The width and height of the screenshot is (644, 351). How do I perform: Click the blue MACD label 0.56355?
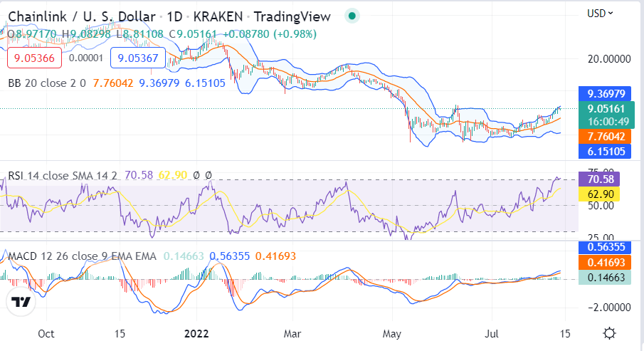[x=605, y=247]
